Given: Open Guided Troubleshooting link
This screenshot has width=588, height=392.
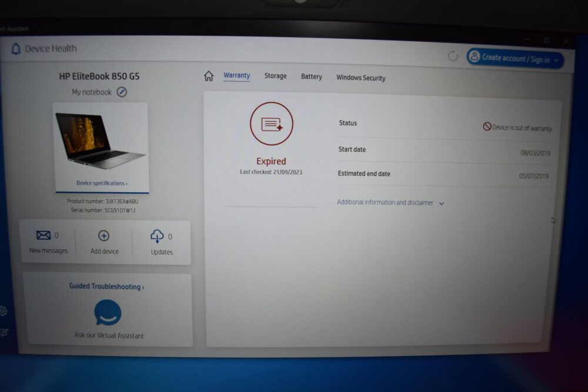Looking at the screenshot, I should click(x=106, y=286).
